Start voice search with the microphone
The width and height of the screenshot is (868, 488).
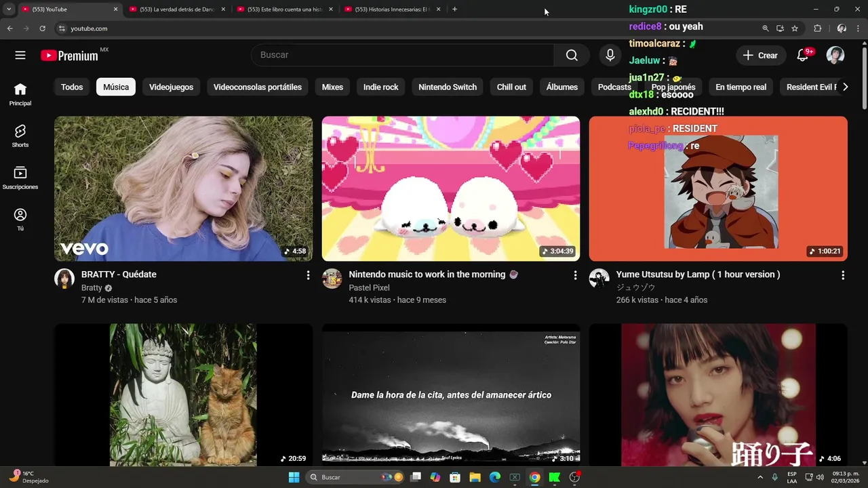610,56
